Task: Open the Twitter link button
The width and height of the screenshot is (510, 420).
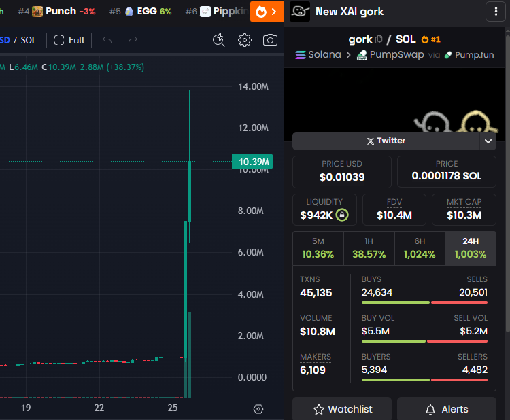Action: coord(386,141)
